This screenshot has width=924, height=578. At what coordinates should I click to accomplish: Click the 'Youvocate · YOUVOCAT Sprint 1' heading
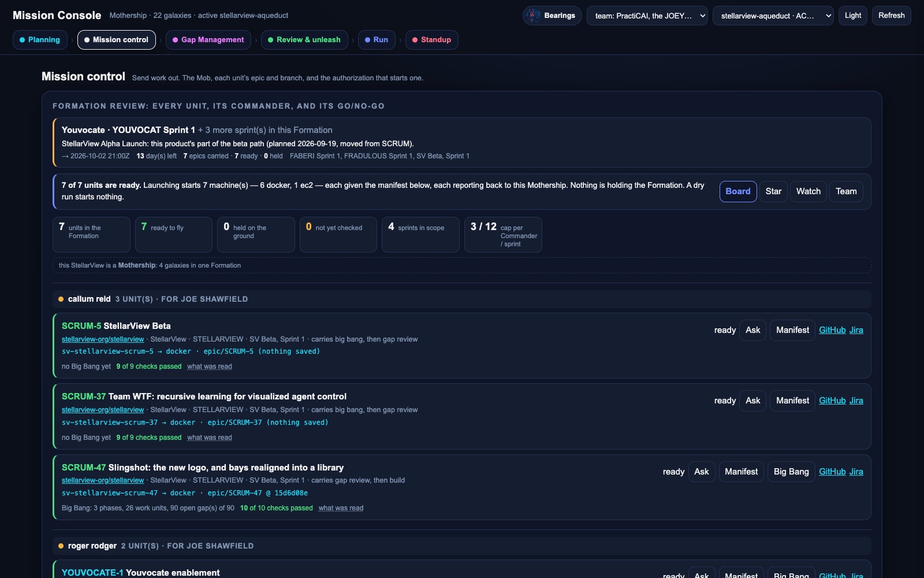coord(128,130)
